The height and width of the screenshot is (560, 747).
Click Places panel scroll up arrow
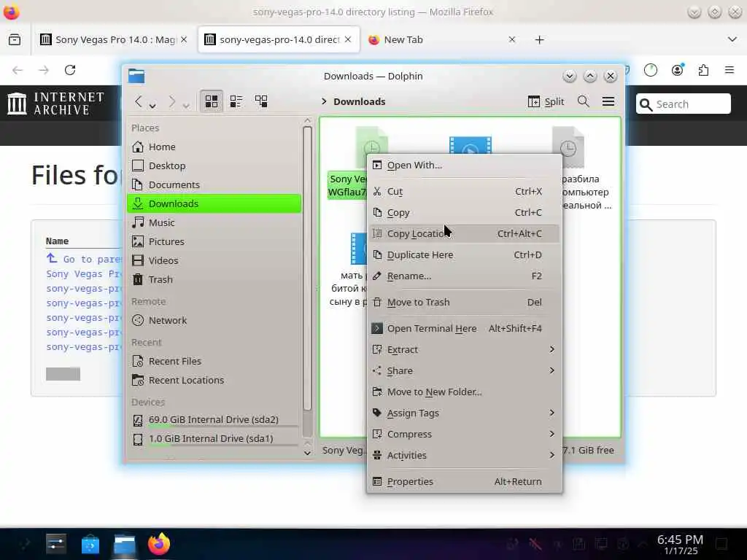pyautogui.click(x=307, y=120)
